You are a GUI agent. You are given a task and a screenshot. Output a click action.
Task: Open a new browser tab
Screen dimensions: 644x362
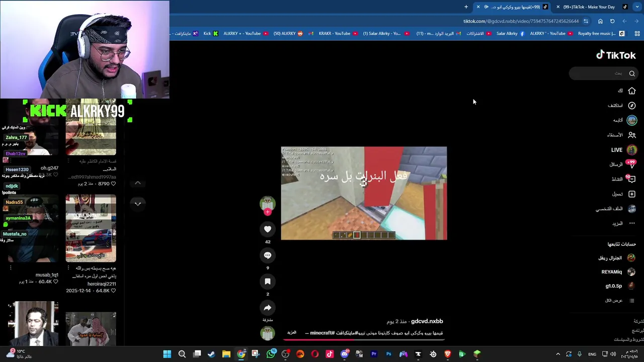tap(466, 7)
